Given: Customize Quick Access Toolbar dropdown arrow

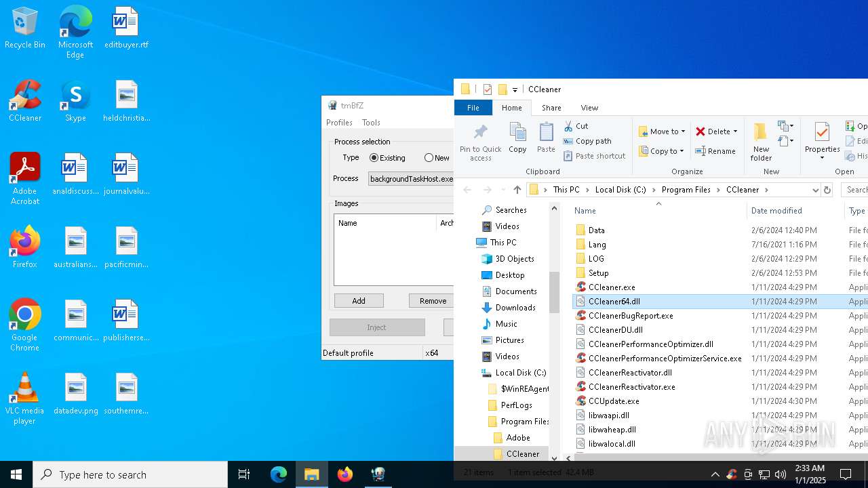Looking at the screenshot, I should 515,89.
